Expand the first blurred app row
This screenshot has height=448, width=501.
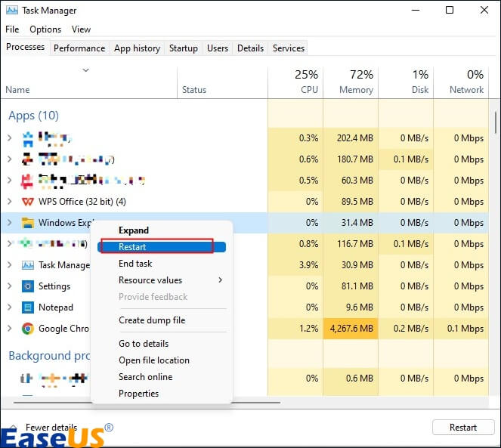point(10,138)
